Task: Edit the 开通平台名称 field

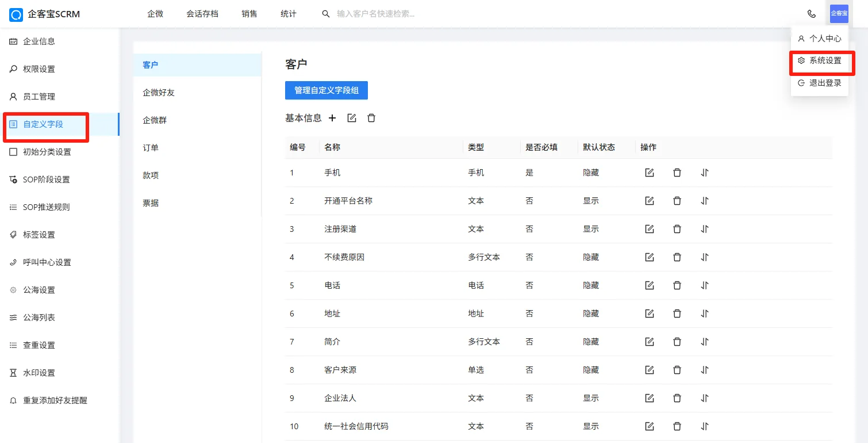Action: [x=650, y=201]
